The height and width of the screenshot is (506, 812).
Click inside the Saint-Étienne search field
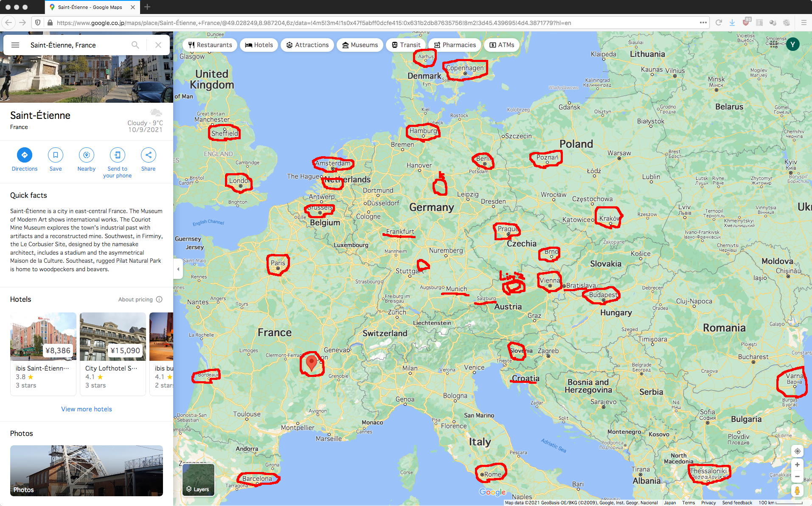[76, 45]
